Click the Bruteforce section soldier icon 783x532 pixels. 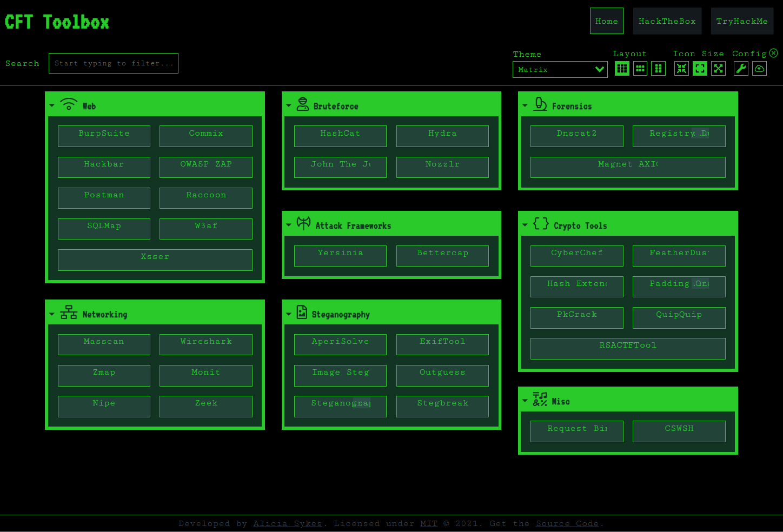303,104
